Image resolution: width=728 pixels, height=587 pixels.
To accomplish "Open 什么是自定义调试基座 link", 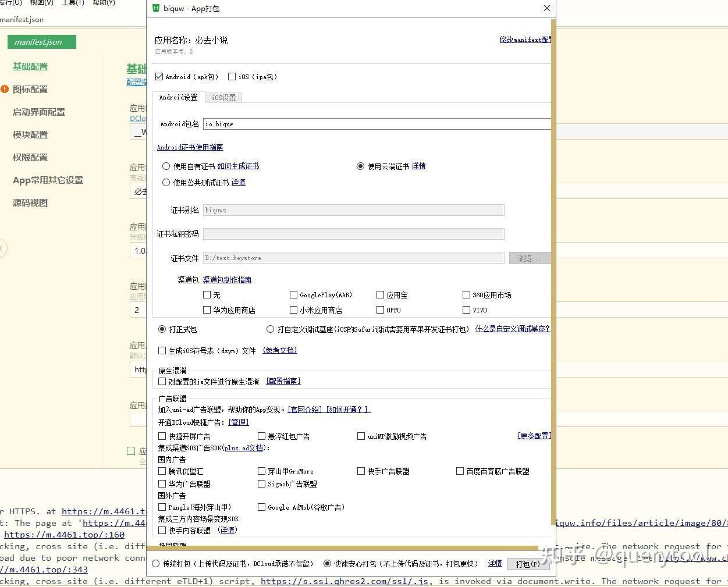I will 513,329.
